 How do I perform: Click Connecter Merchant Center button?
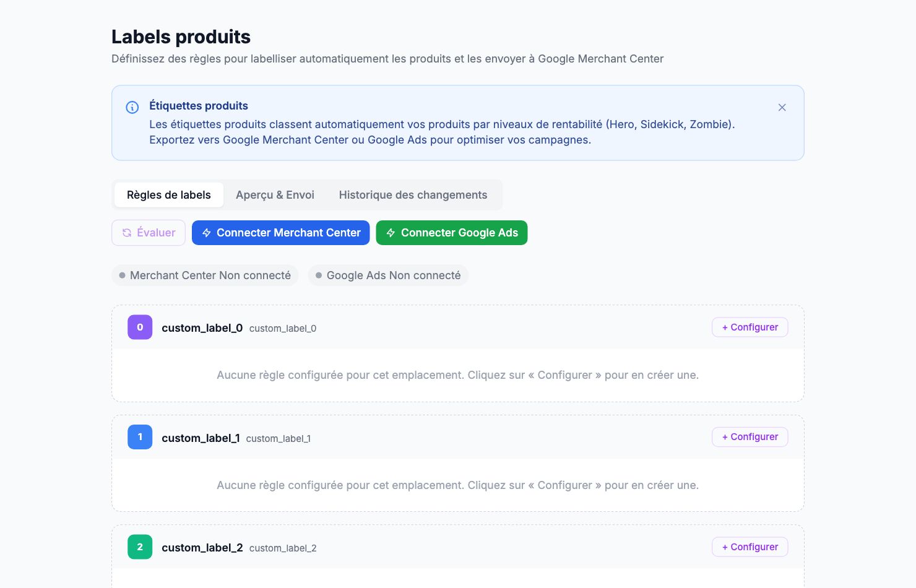pos(281,233)
